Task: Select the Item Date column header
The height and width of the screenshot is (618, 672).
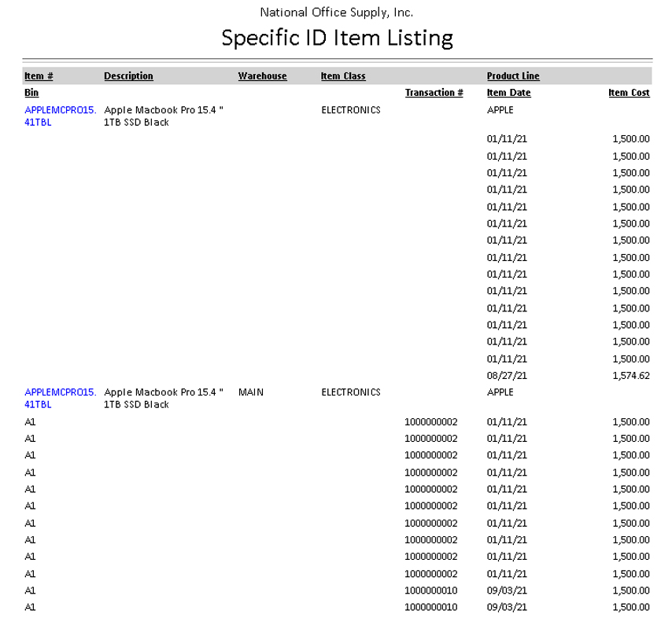Action: (x=508, y=93)
